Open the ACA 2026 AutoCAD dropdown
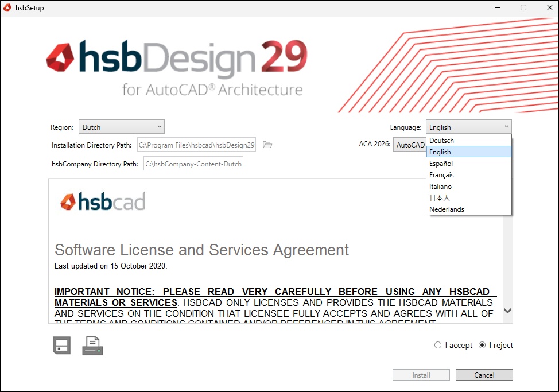The image size is (559, 392). pyautogui.click(x=410, y=145)
